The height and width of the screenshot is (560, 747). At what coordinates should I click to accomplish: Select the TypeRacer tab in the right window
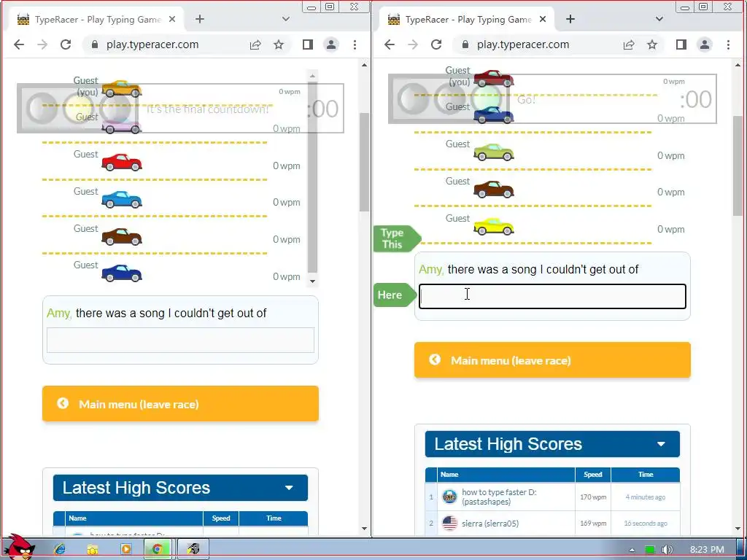468,20
